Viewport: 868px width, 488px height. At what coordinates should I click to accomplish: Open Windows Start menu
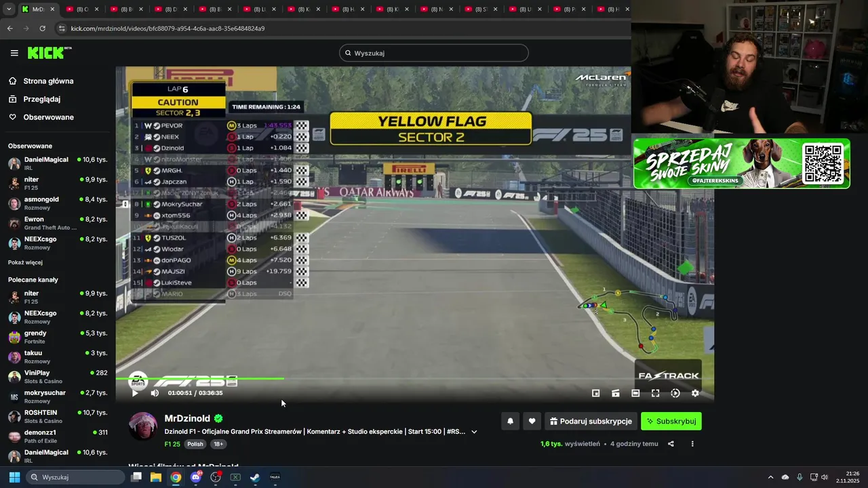coord(14,477)
